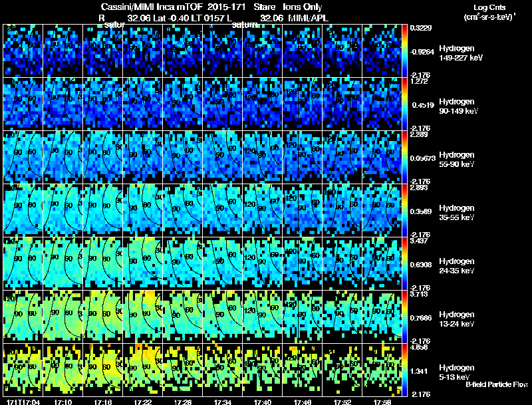The image size is (532, 405).
Task: Click the colorbar value 2.893
Action: (419, 188)
